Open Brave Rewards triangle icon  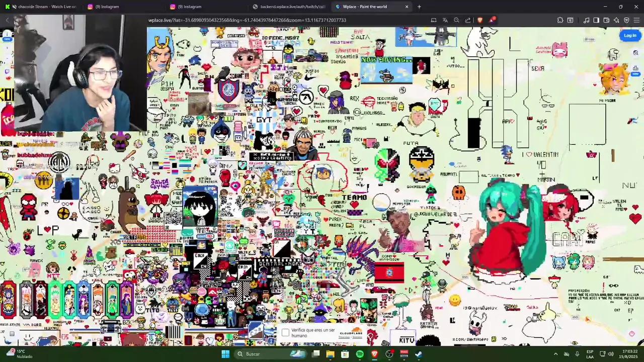point(492,20)
